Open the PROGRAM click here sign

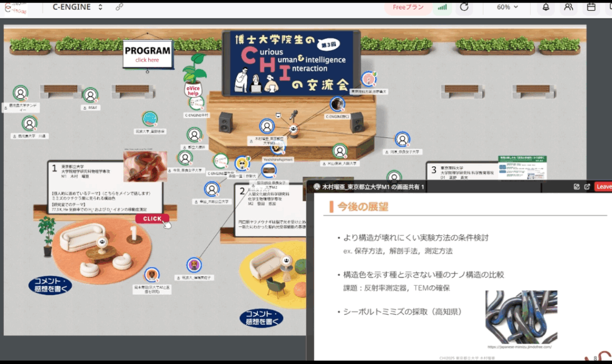(x=148, y=54)
